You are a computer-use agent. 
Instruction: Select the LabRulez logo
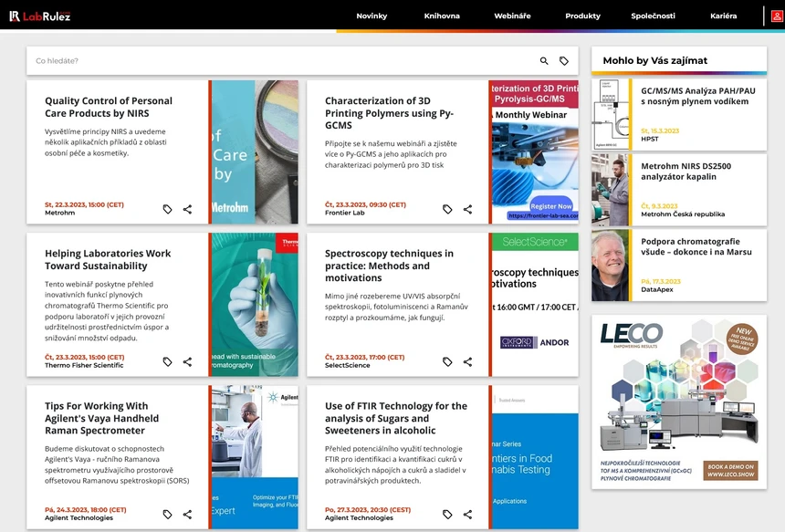pyautogui.click(x=41, y=15)
